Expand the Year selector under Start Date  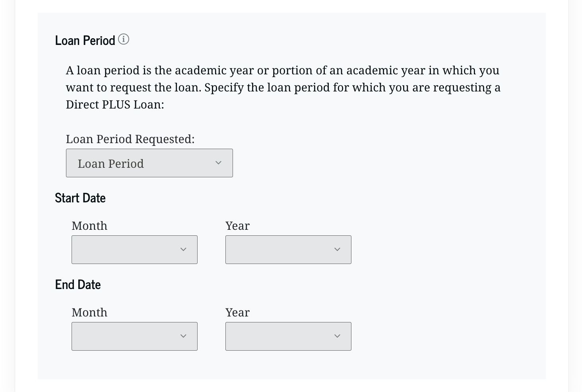pyautogui.click(x=288, y=249)
